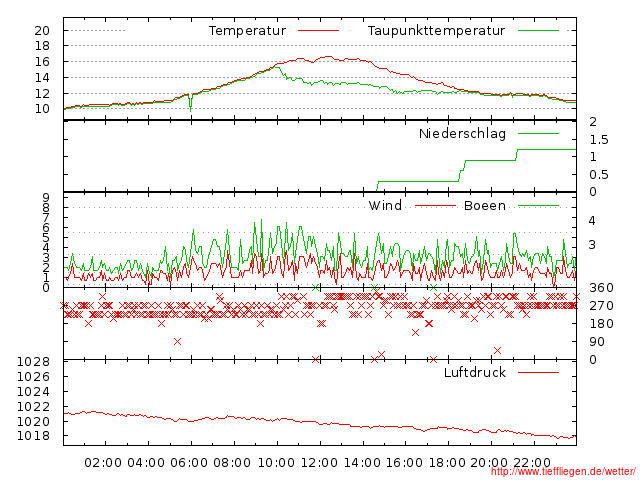Click the 14:00 time axis label
640x480 pixels.
tap(362, 463)
